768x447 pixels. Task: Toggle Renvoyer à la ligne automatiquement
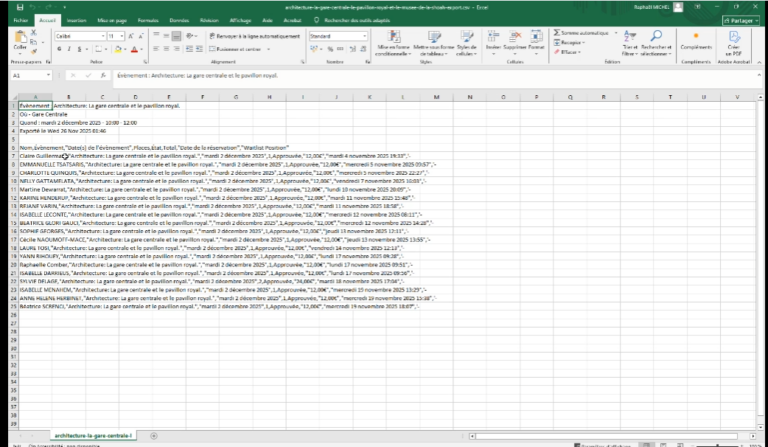(250, 36)
